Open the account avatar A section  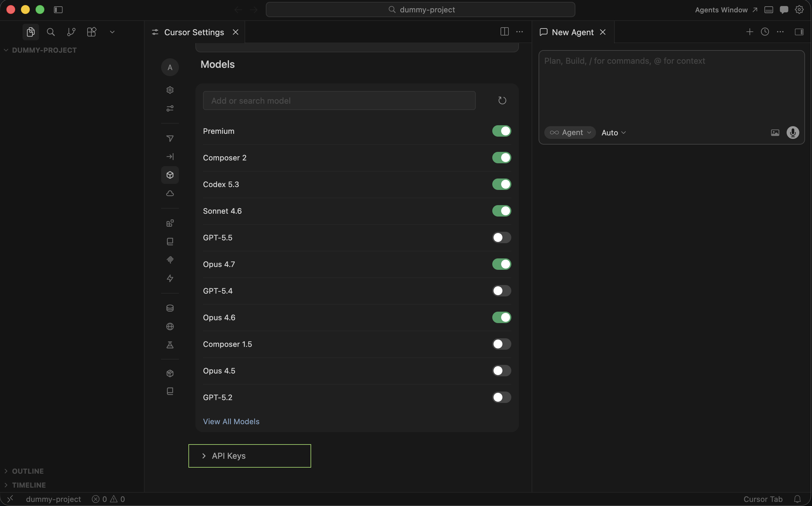coord(170,67)
